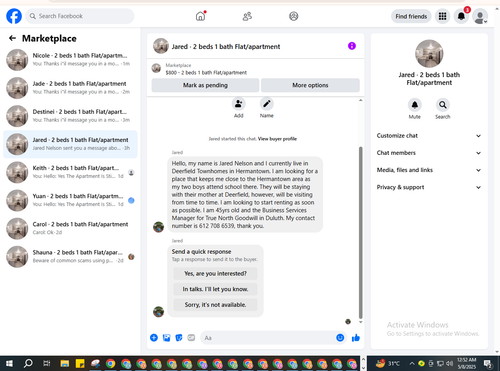The height and width of the screenshot is (371, 500).
Task: Expand the Customize chat section
Action: (429, 136)
